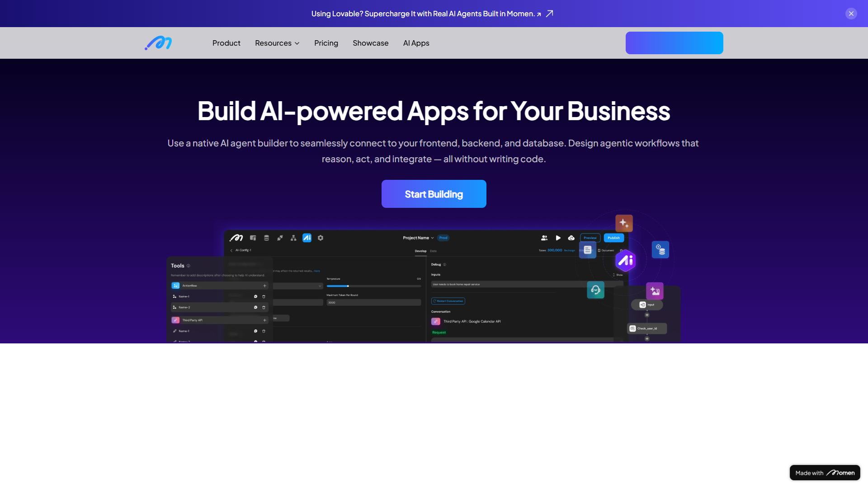The height and width of the screenshot is (488, 868).
Task: Open description chat icon for Actionflow Name-1
Action: click(255, 296)
